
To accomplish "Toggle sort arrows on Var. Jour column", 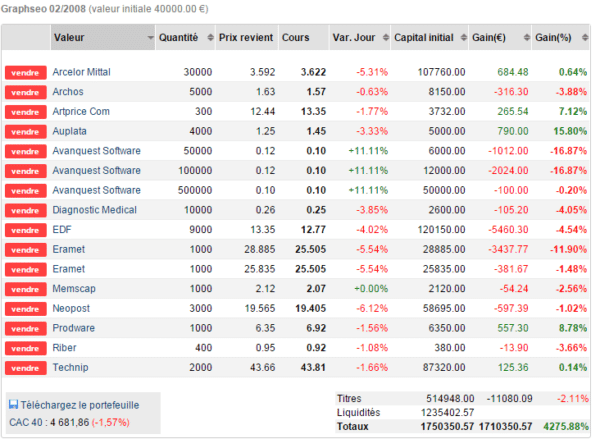I will point(386,38).
